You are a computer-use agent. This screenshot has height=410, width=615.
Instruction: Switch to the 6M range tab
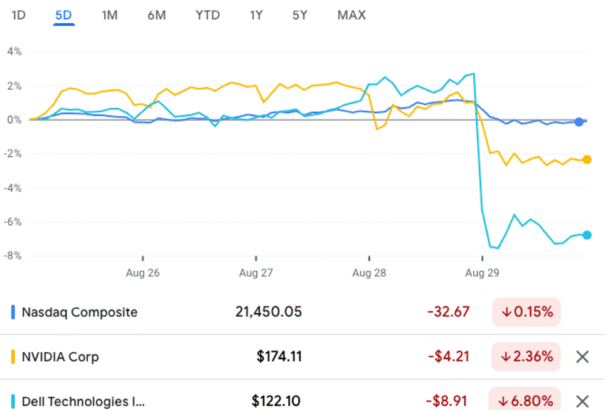click(157, 15)
